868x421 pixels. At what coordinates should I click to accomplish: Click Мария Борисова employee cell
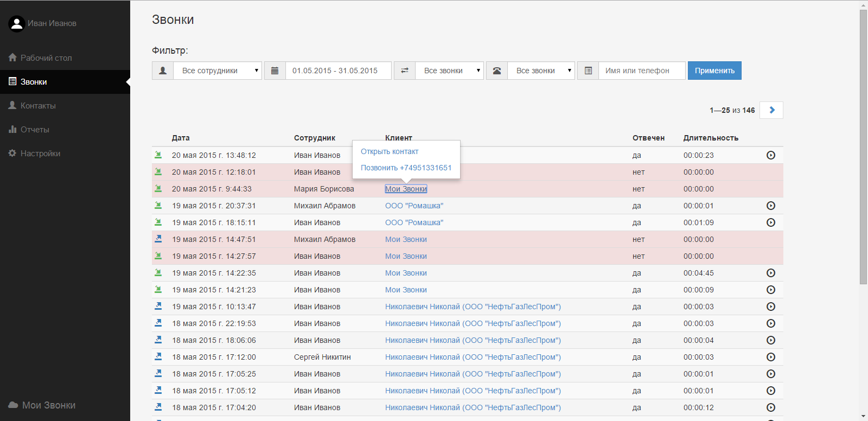click(x=324, y=189)
